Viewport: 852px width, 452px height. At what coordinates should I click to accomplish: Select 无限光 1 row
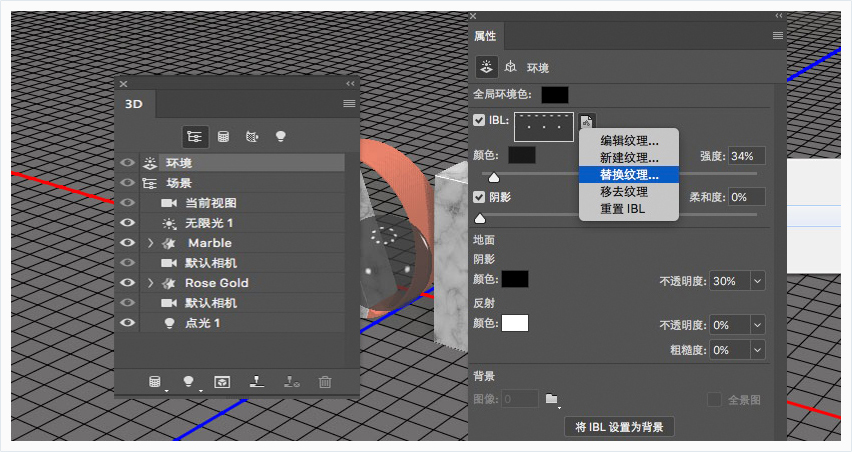(242, 223)
